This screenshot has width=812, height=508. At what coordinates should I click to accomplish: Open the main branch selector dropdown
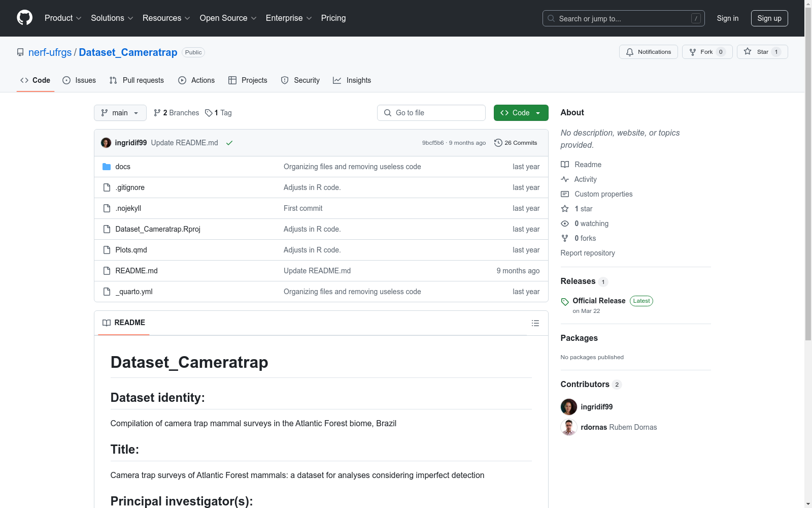(120, 113)
